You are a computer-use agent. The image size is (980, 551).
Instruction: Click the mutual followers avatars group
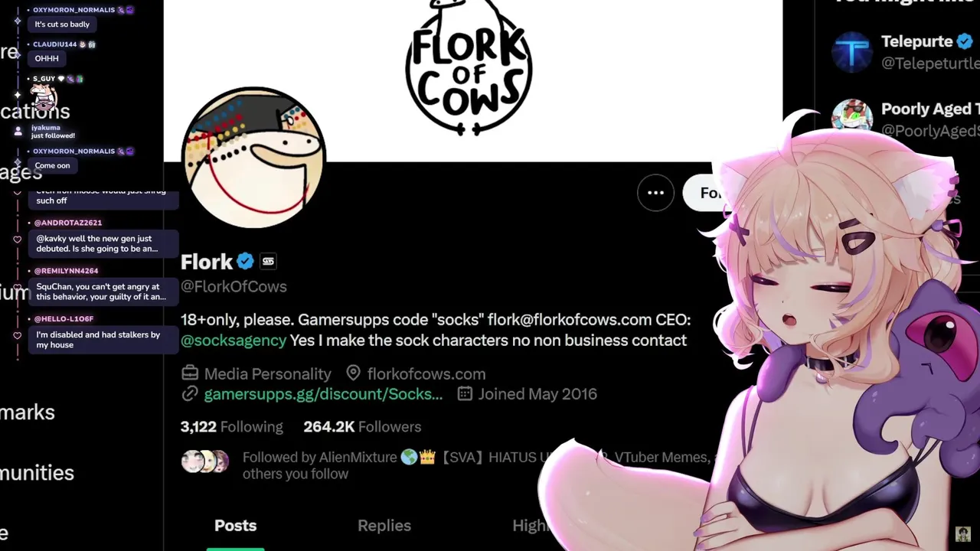tap(205, 461)
